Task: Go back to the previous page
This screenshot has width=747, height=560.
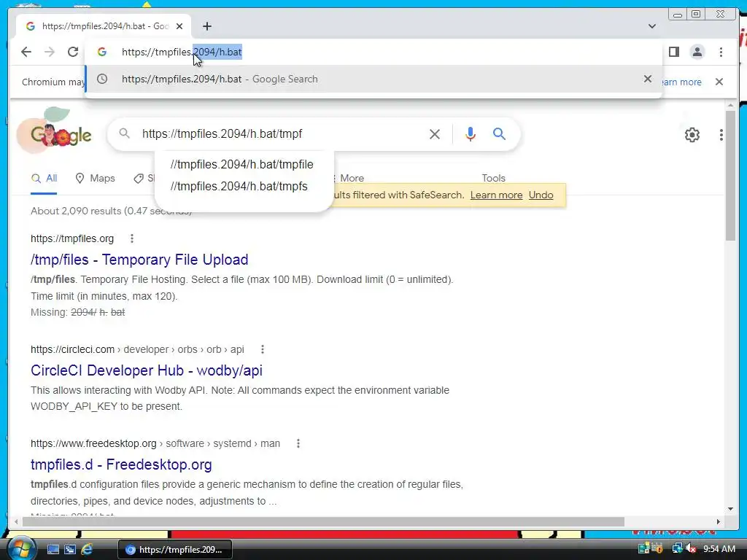Action: [x=26, y=52]
